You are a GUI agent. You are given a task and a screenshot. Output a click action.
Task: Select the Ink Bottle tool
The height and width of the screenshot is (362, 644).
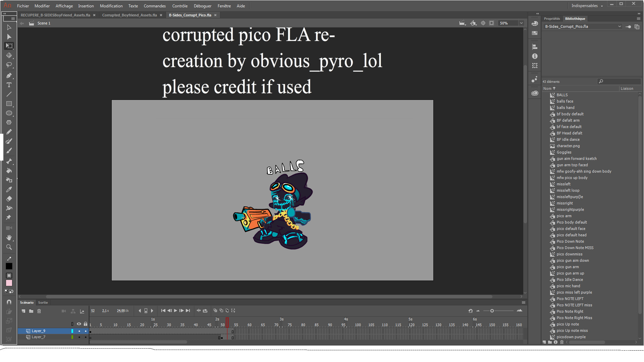[9, 180]
